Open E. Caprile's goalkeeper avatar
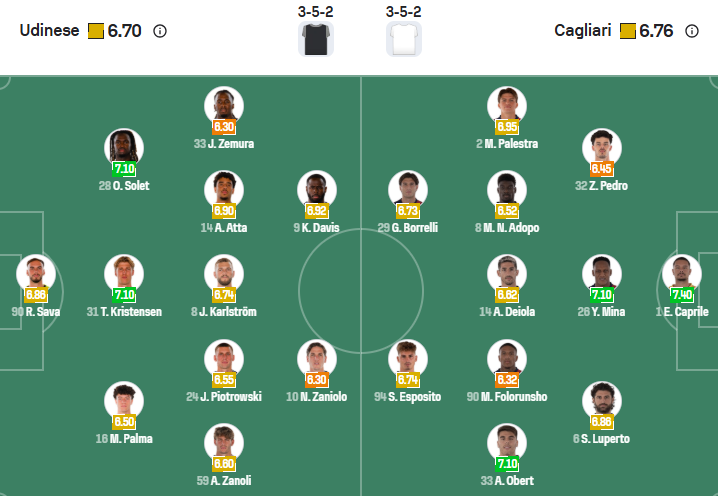718x496 pixels. [x=682, y=274]
